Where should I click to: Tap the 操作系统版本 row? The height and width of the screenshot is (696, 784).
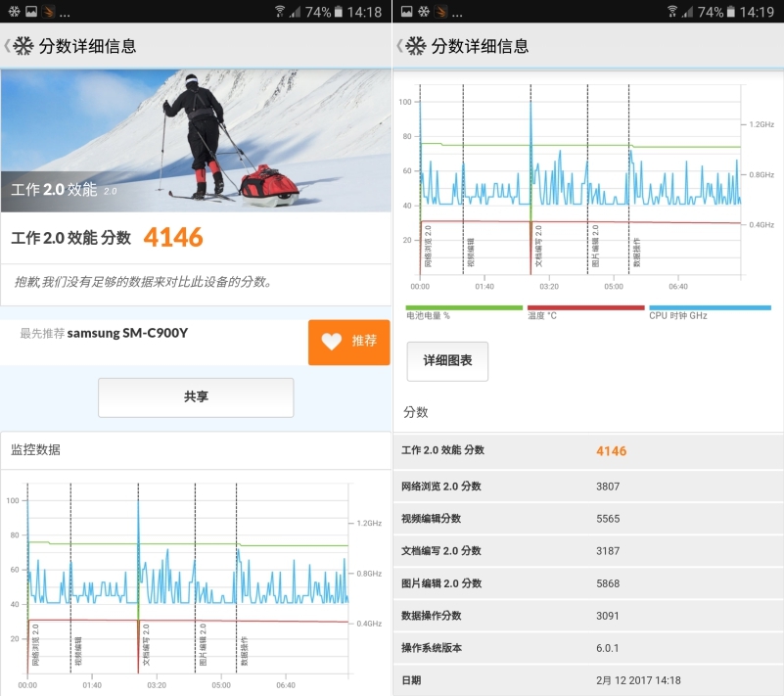[588, 648]
